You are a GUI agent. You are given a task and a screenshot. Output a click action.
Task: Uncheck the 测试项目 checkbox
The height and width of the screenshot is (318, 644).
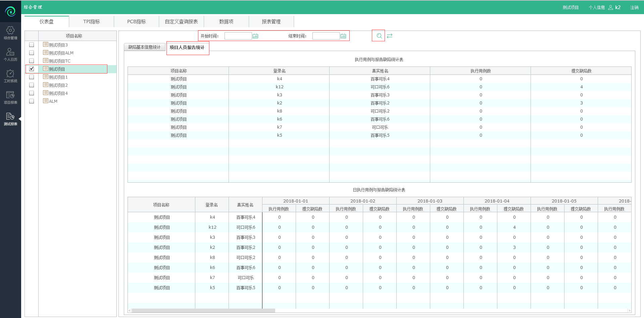coord(32,69)
